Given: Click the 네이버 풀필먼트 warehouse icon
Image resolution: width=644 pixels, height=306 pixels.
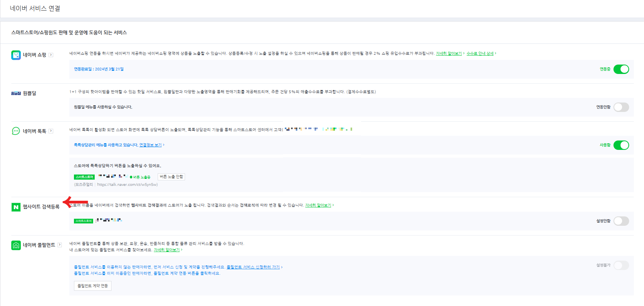Looking at the screenshot, I should point(16,245).
